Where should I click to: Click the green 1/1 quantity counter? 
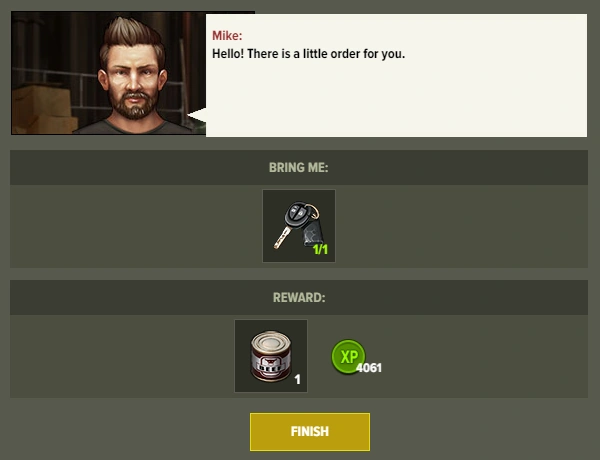point(320,250)
